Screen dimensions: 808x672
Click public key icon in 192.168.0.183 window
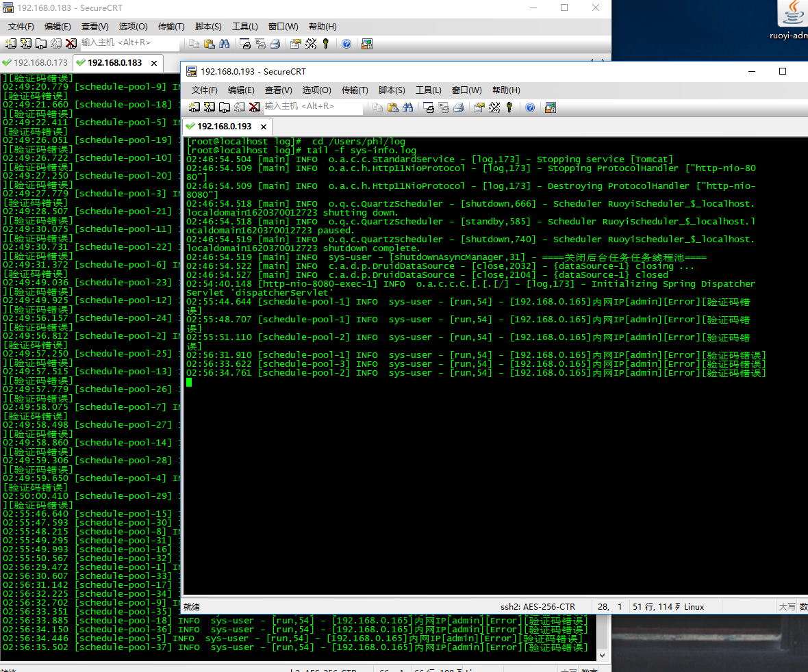[326, 44]
